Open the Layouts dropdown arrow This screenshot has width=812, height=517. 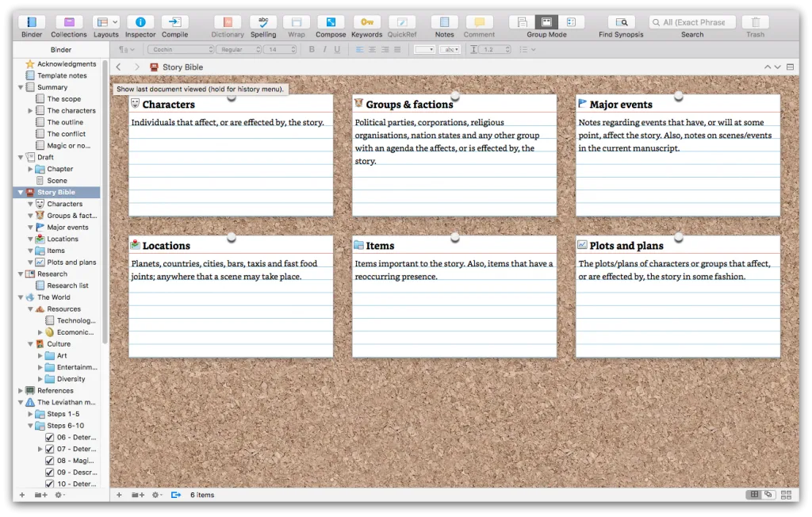115,22
